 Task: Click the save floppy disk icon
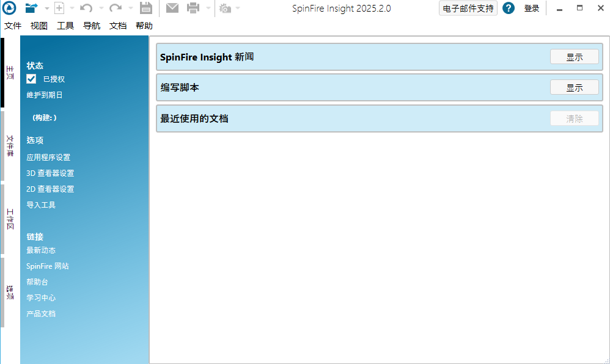pyautogui.click(x=146, y=8)
